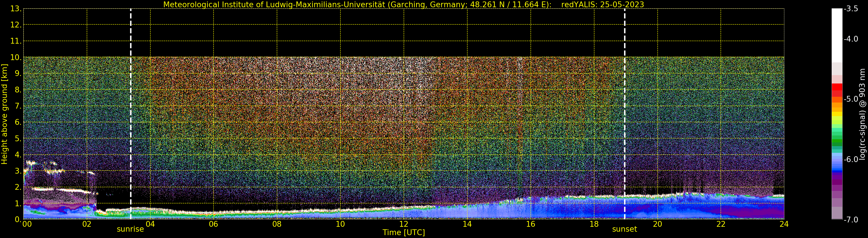
Task: Click the 1. tick on the height axis
Action: pos(18,203)
